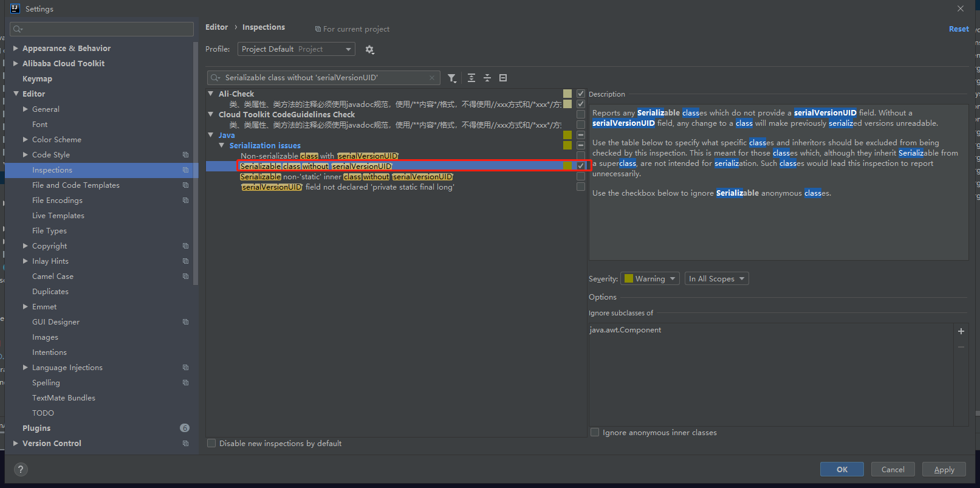
Task: Click severity color swatch of Java group
Action: [567, 135]
